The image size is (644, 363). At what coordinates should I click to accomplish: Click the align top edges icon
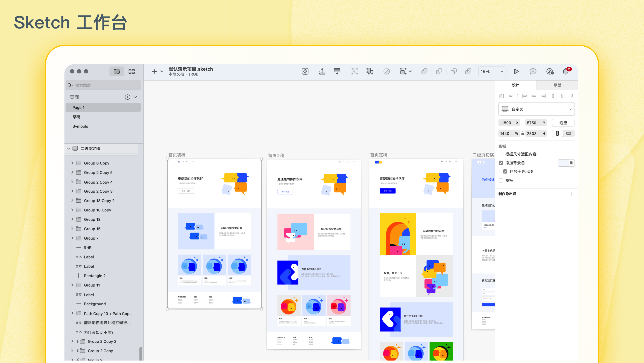coord(553,96)
